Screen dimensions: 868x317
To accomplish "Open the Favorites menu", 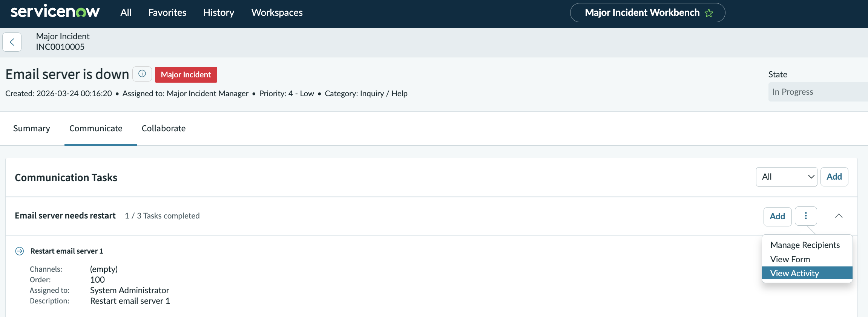I will coord(167,12).
